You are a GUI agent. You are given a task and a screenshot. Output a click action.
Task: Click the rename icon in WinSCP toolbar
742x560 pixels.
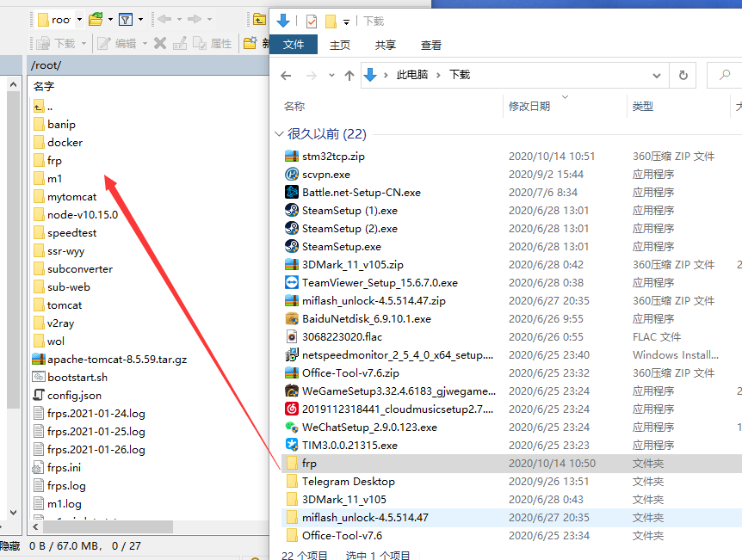180,44
